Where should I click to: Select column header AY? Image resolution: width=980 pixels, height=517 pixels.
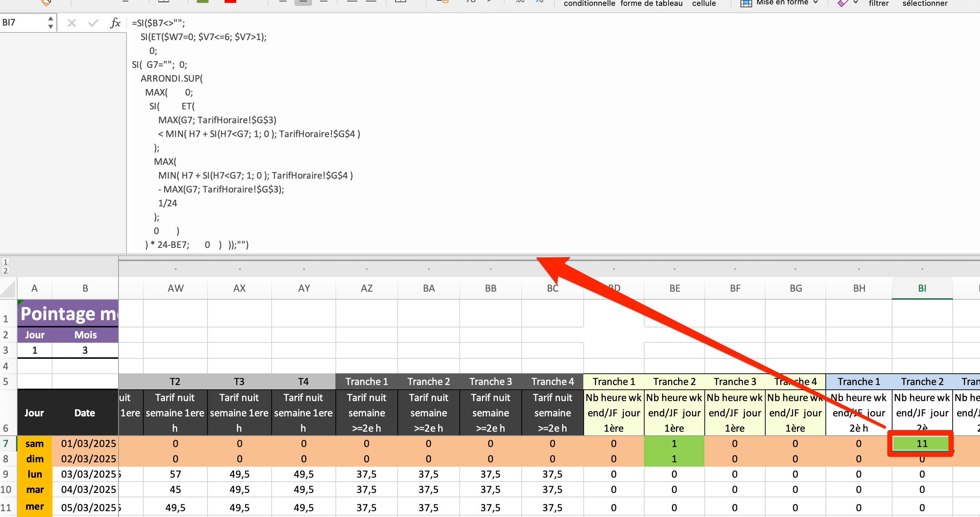point(304,288)
